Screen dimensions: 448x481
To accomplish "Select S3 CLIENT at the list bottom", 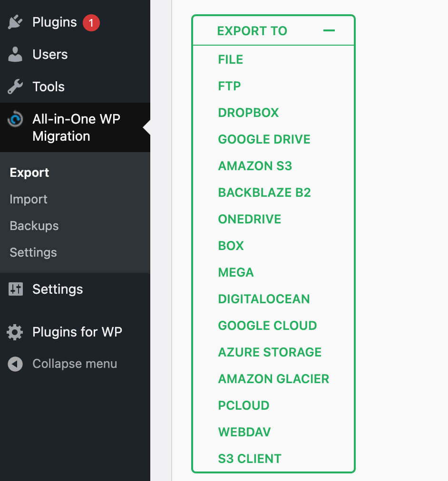I will (248, 458).
